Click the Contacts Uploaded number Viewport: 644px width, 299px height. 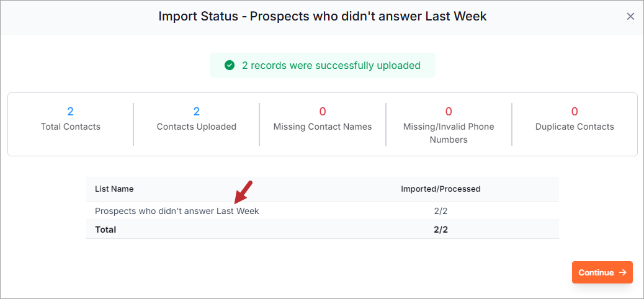pos(196,111)
